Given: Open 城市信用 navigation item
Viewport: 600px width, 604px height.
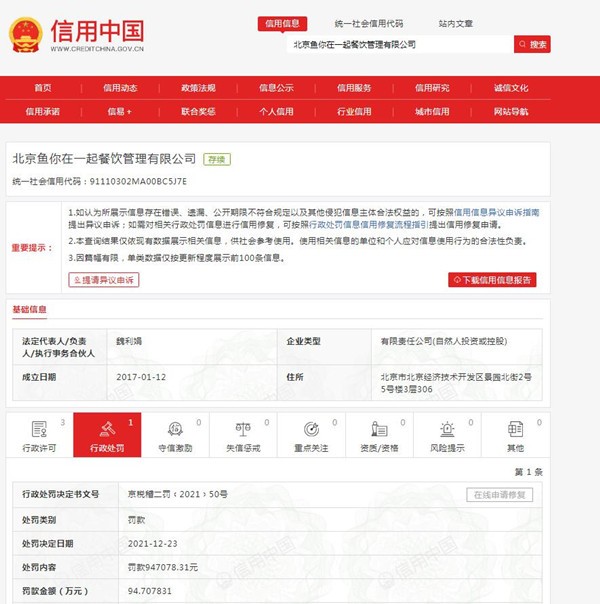Looking at the screenshot, I should click(x=432, y=112).
